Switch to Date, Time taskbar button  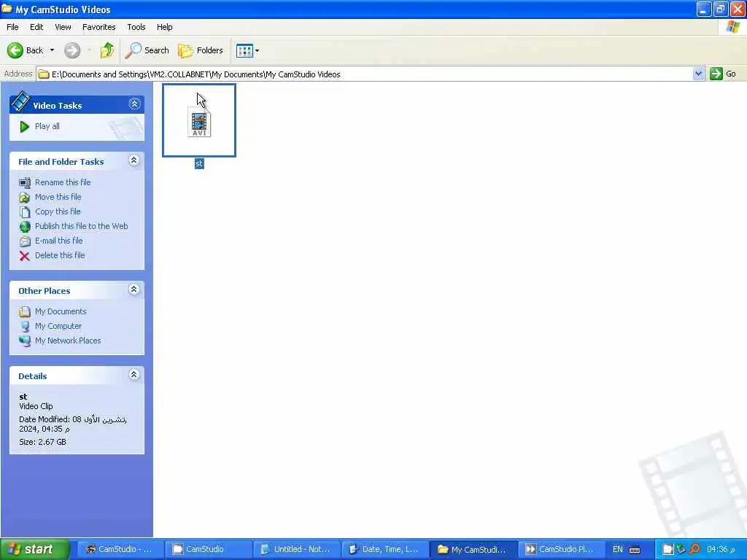pos(385,549)
